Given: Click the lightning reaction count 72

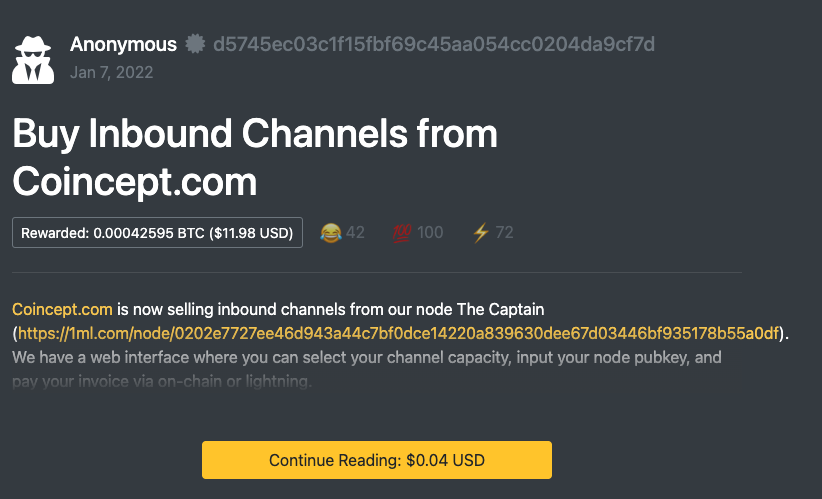Looking at the screenshot, I should click(504, 233).
